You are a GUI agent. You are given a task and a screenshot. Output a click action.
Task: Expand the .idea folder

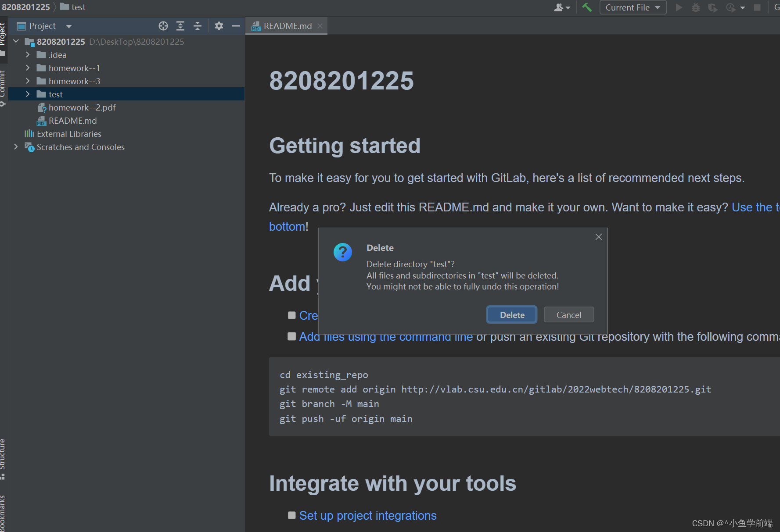point(28,54)
